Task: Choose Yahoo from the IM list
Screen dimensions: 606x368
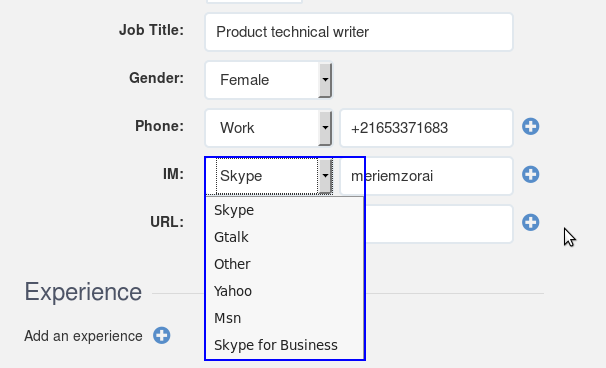Action: (x=285, y=291)
